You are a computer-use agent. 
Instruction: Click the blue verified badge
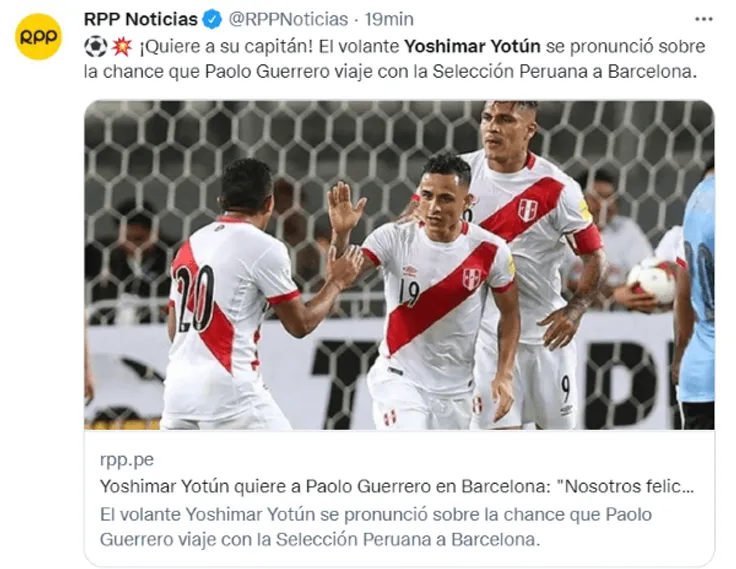click(212, 20)
